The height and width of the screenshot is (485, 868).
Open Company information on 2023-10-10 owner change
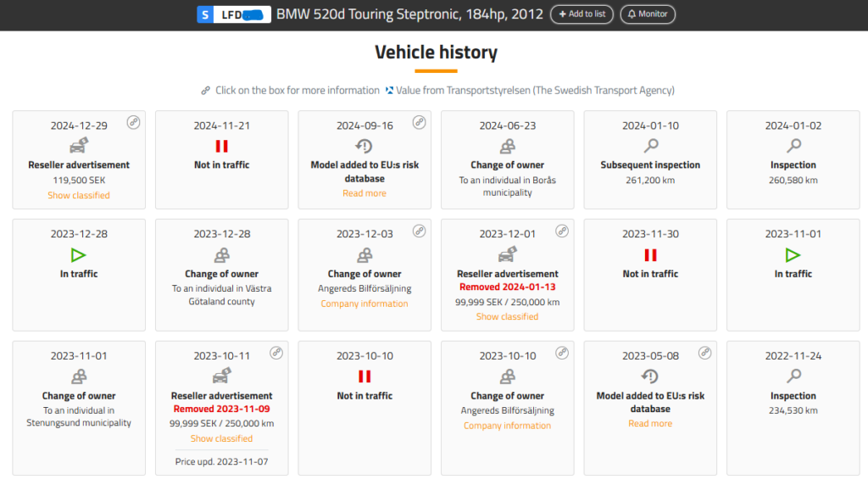click(x=507, y=426)
